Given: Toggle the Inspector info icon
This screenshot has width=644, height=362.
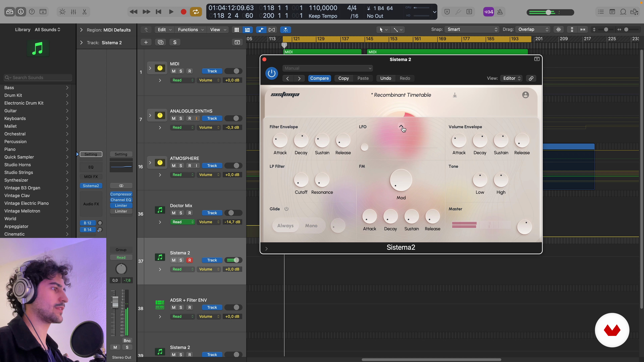Looking at the screenshot, I should coord(21,12).
